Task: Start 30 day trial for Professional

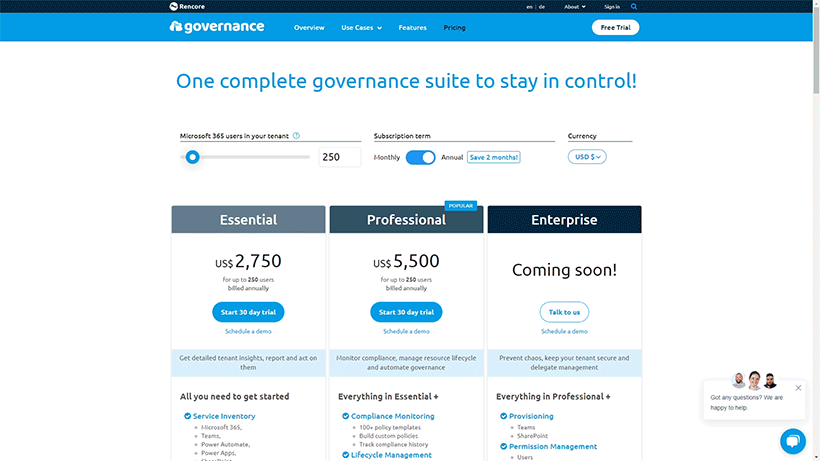Action: click(x=406, y=312)
